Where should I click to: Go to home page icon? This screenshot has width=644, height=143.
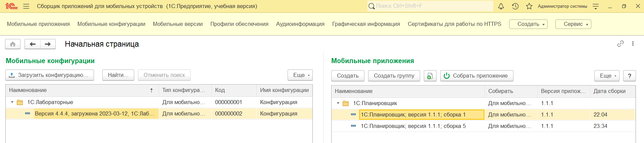coord(13,44)
